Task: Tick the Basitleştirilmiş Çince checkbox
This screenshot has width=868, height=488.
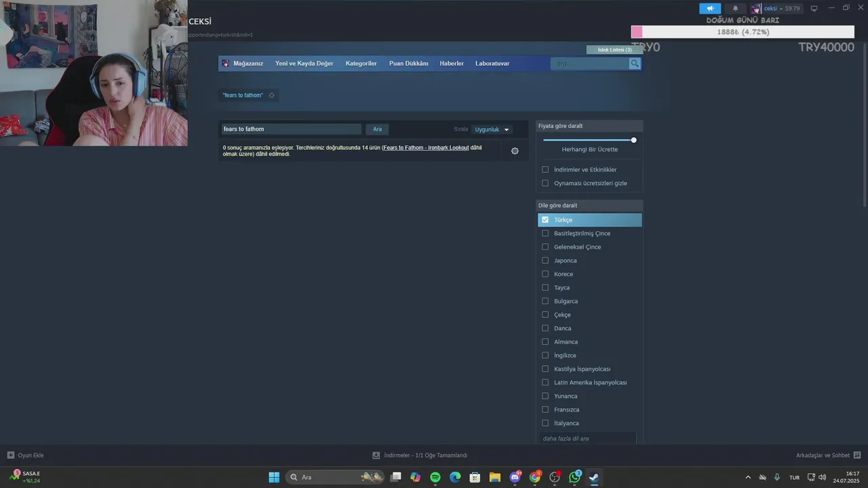Action: point(545,233)
